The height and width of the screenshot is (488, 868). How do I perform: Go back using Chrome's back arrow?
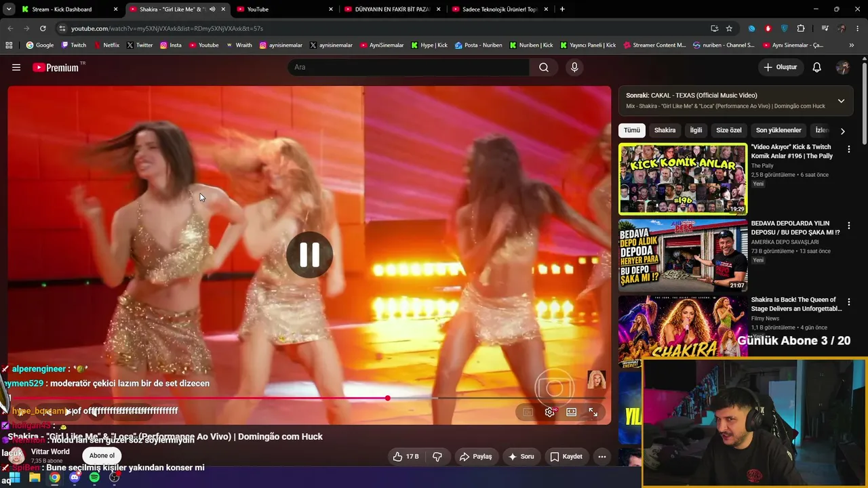tap(10, 28)
